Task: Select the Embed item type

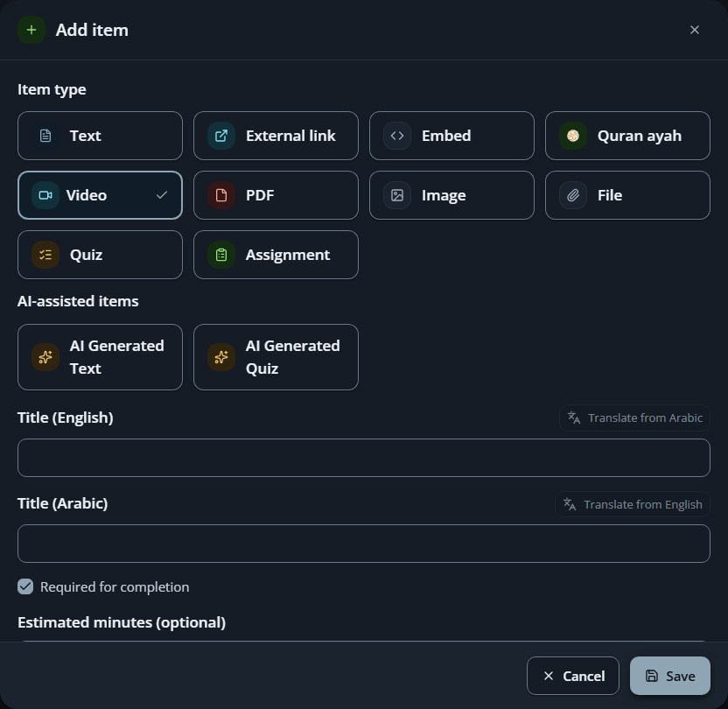Action: coord(451,136)
